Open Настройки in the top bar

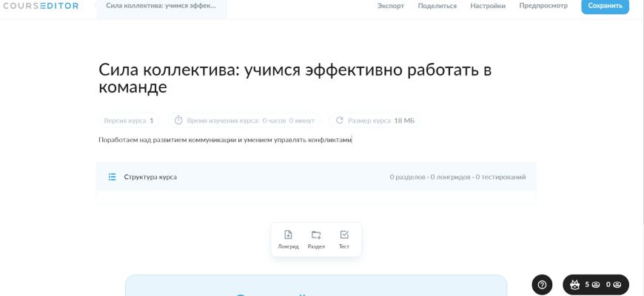488,6
